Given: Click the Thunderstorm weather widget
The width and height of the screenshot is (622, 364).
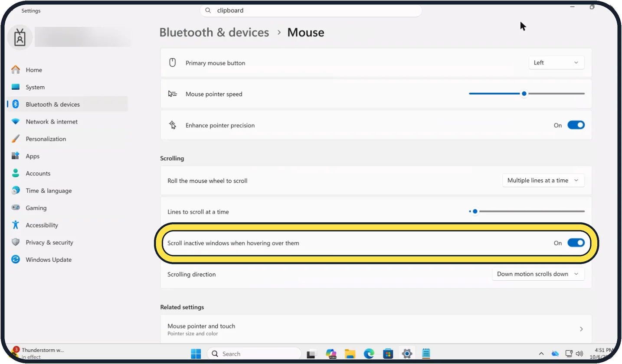Looking at the screenshot, I should click(x=38, y=353).
